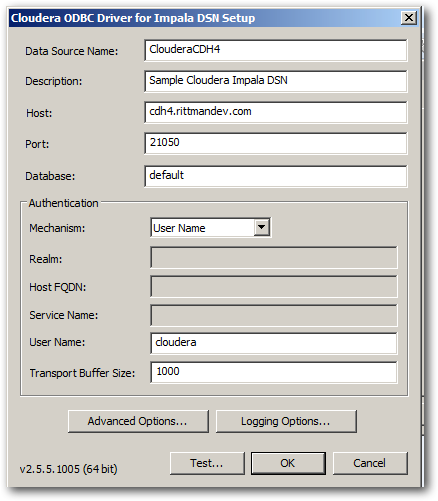Click the version text v2.5.5.1005 (64 bit)
Screen dimensions: 438x501
click(x=69, y=469)
